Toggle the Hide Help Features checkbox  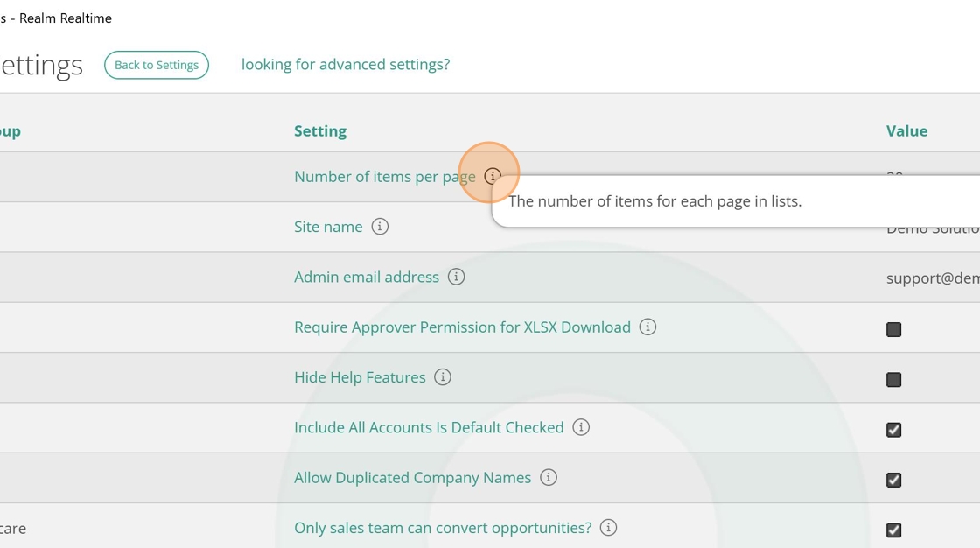pos(893,380)
